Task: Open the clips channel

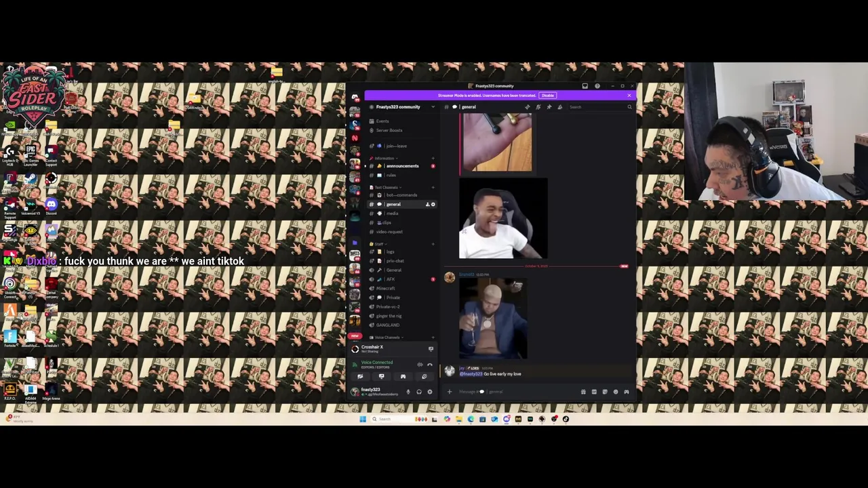Action: click(387, 222)
